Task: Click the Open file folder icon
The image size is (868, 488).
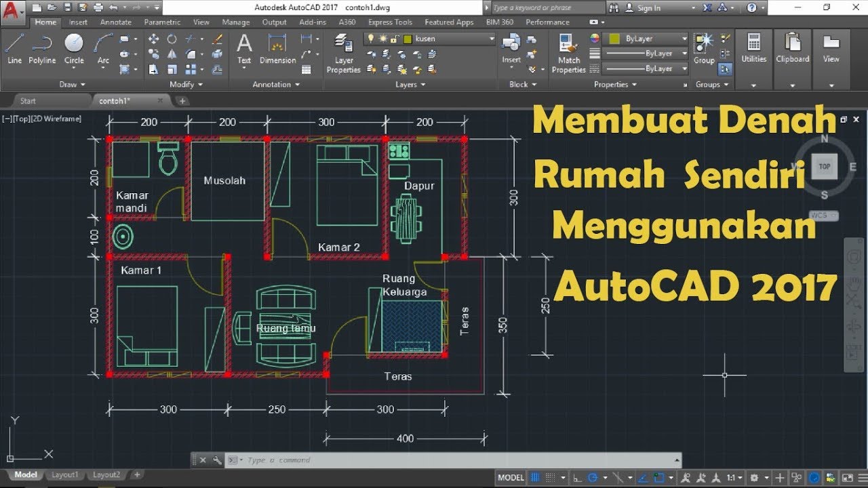Action: point(51,7)
